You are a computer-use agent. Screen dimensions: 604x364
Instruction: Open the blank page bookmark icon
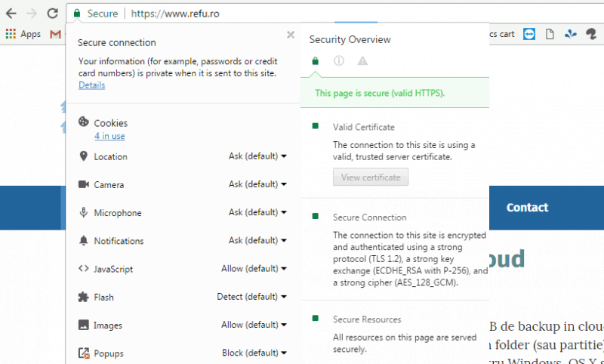[x=550, y=34]
